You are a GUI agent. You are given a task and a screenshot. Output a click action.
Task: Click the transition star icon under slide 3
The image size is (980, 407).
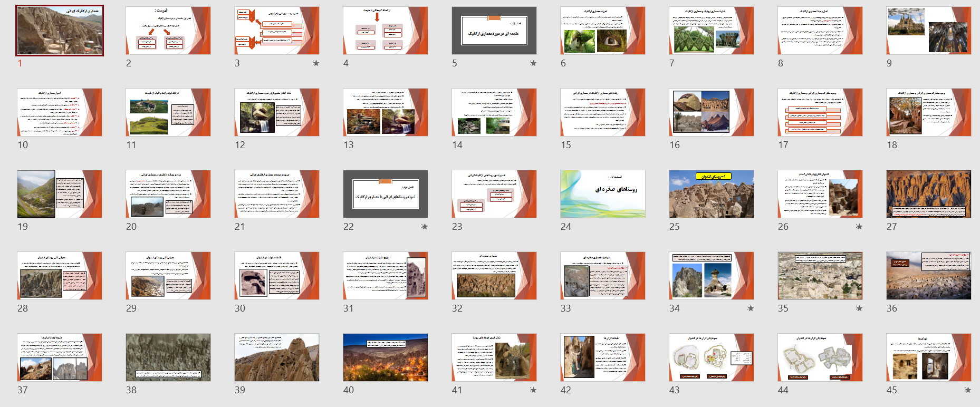coord(316,63)
